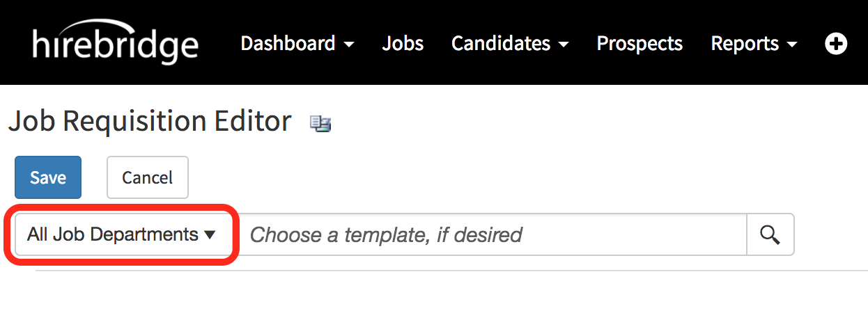Save the job requisition
The image size is (868, 313).
point(48,177)
